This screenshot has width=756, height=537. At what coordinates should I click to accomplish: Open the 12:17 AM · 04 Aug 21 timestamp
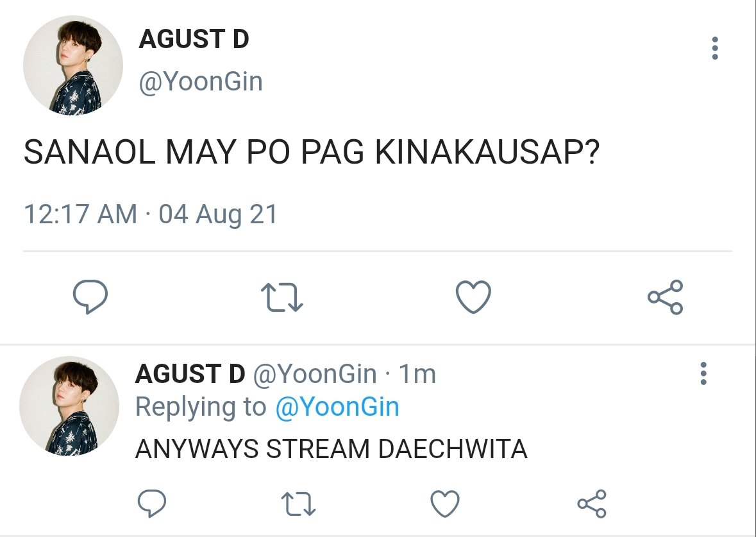point(151,214)
